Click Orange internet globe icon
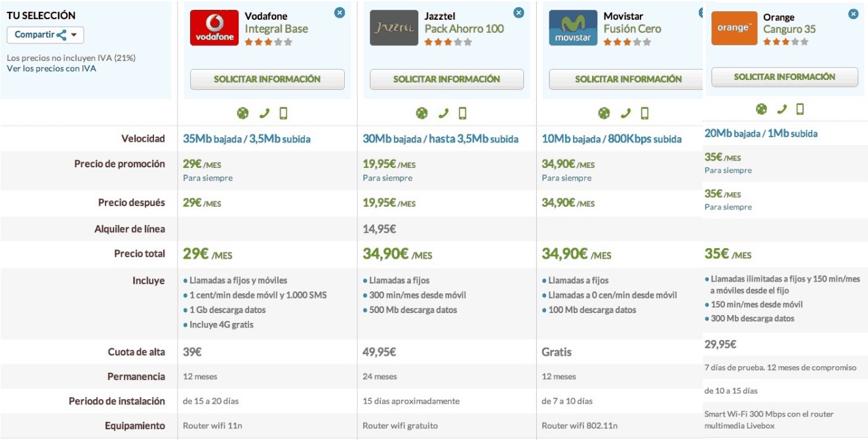 pyautogui.click(x=761, y=109)
